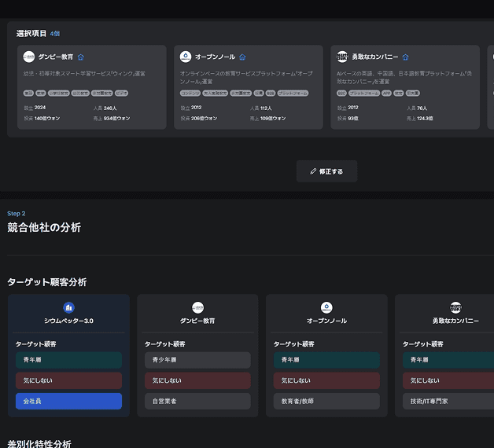Select 気にしない chip under シウムベッター3.0
The height and width of the screenshot is (448, 494).
pos(68,380)
